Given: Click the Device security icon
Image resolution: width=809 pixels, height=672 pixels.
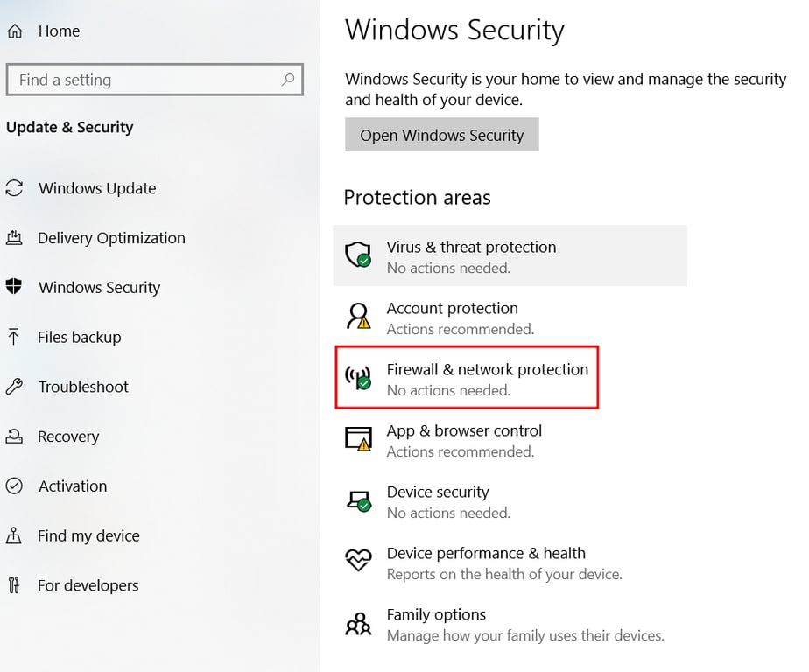Looking at the screenshot, I should point(358,500).
